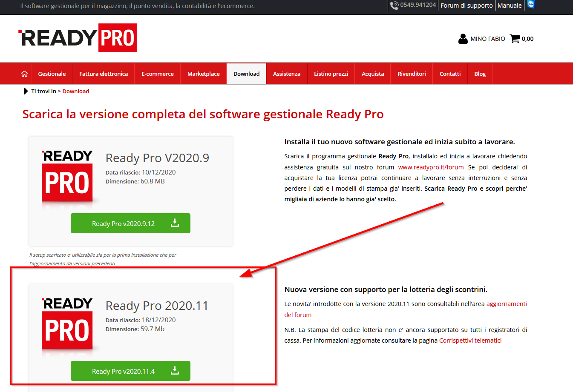
Task: Select the Download menu tab
Action: click(247, 74)
